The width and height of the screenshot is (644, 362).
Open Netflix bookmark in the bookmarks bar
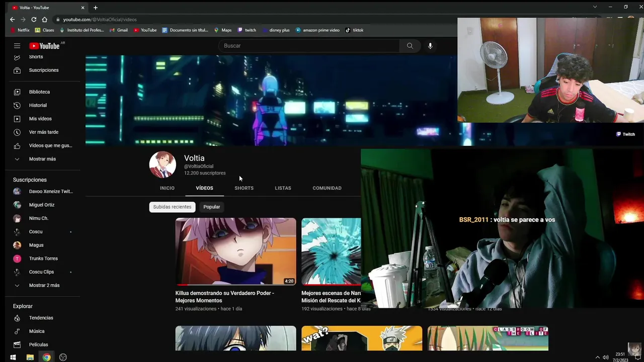[20, 30]
